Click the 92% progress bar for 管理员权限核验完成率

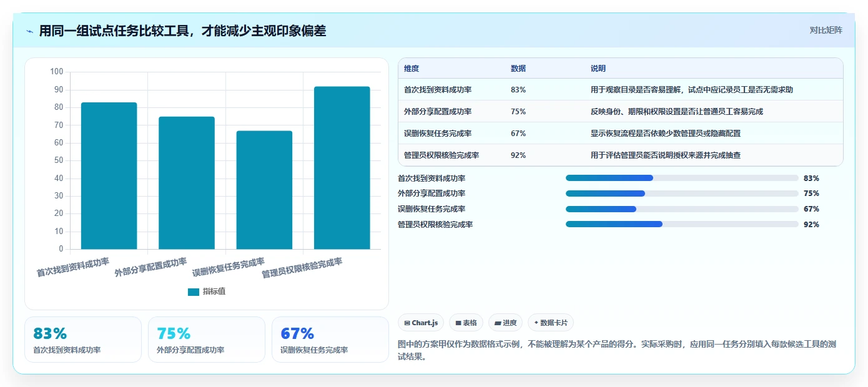pos(682,224)
